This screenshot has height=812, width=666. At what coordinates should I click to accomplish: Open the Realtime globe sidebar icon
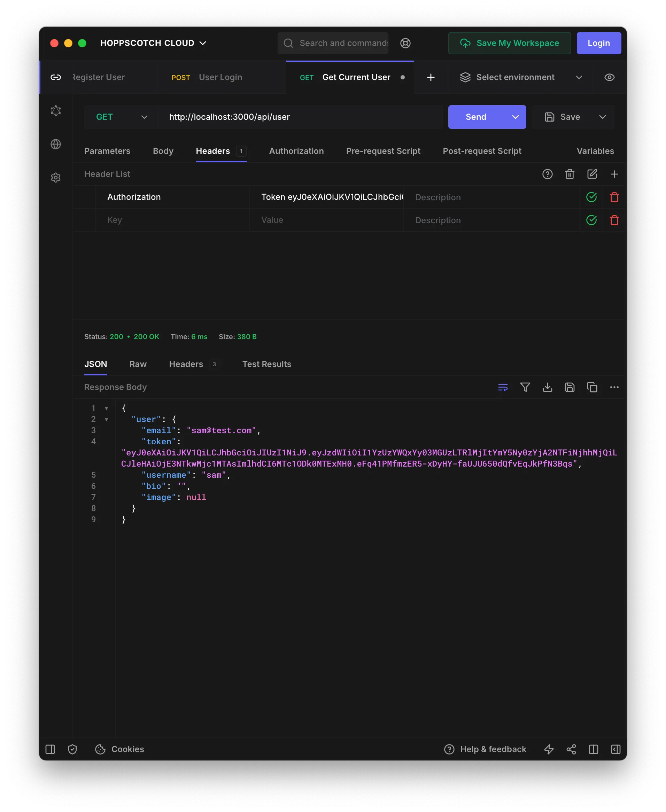56,144
